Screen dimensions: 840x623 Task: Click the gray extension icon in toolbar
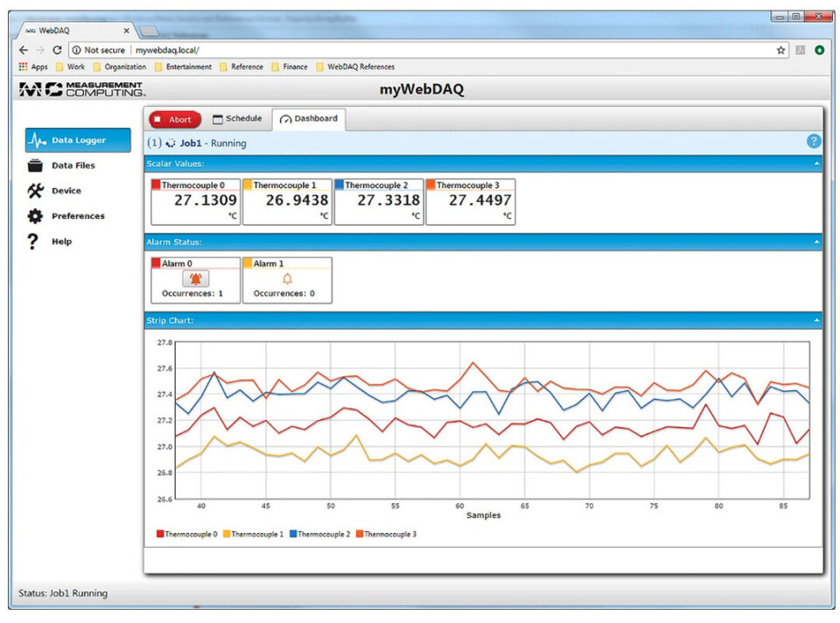point(801,50)
